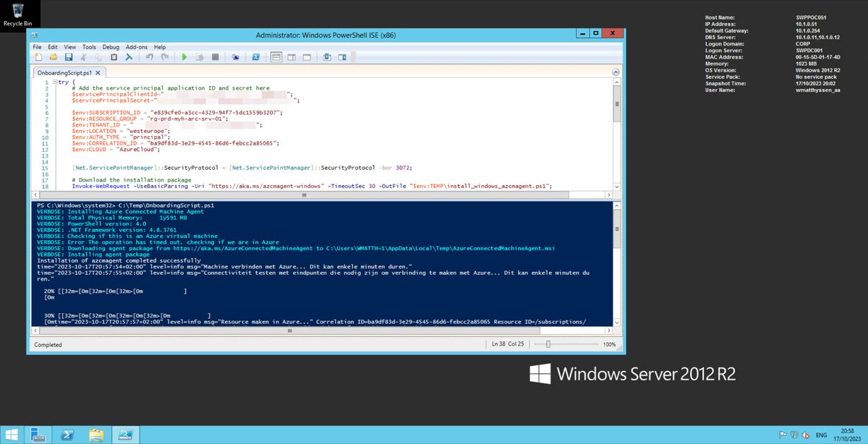This screenshot has height=444, width=868.
Task: Click the Open script folder icon
Action: [x=54, y=57]
